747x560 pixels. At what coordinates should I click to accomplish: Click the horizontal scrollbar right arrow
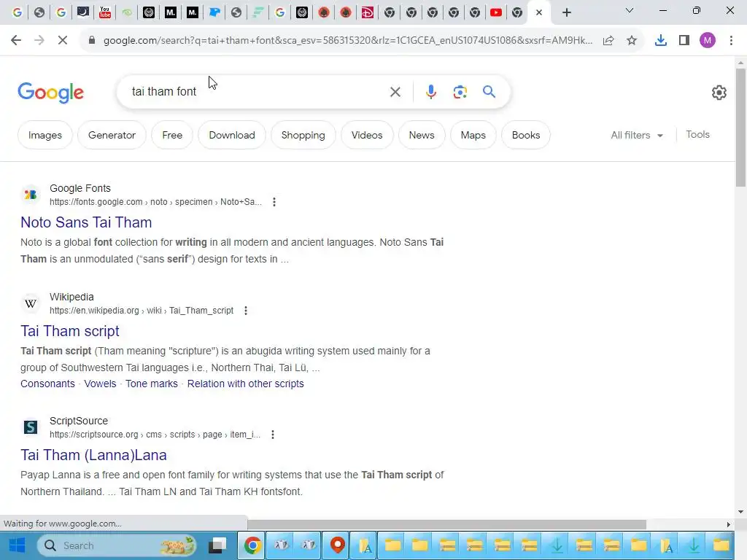coord(728,524)
